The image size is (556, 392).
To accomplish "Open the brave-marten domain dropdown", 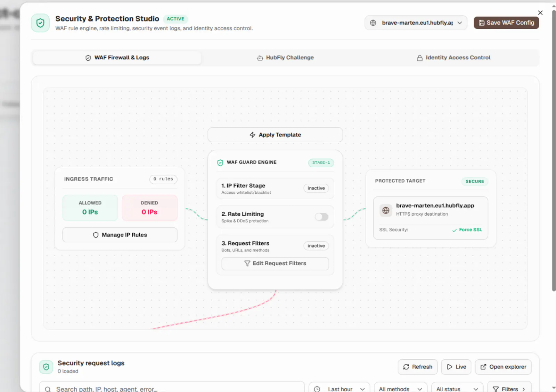I will click(416, 23).
